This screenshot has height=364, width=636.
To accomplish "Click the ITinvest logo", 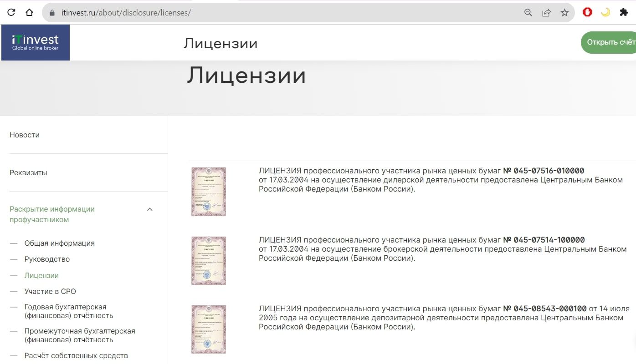I will pyautogui.click(x=36, y=42).
